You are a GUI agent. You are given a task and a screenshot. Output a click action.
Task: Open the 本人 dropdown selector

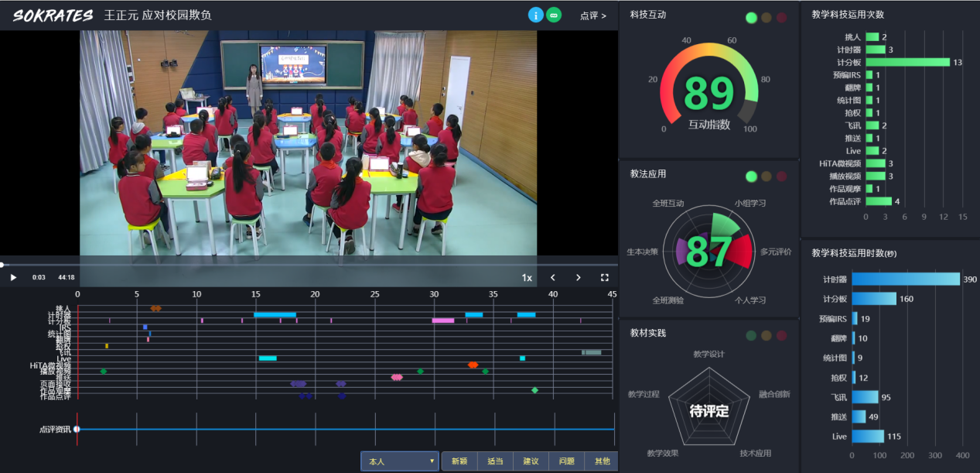pos(400,461)
